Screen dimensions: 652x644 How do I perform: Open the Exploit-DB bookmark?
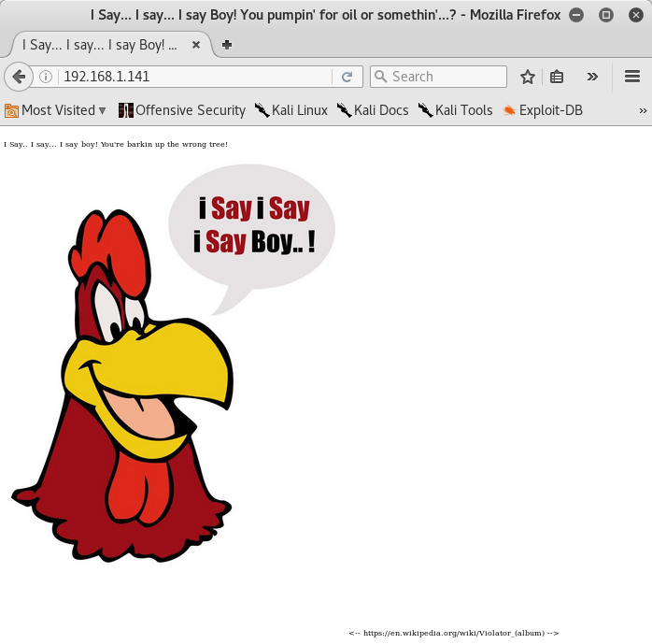pyautogui.click(x=543, y=110)
